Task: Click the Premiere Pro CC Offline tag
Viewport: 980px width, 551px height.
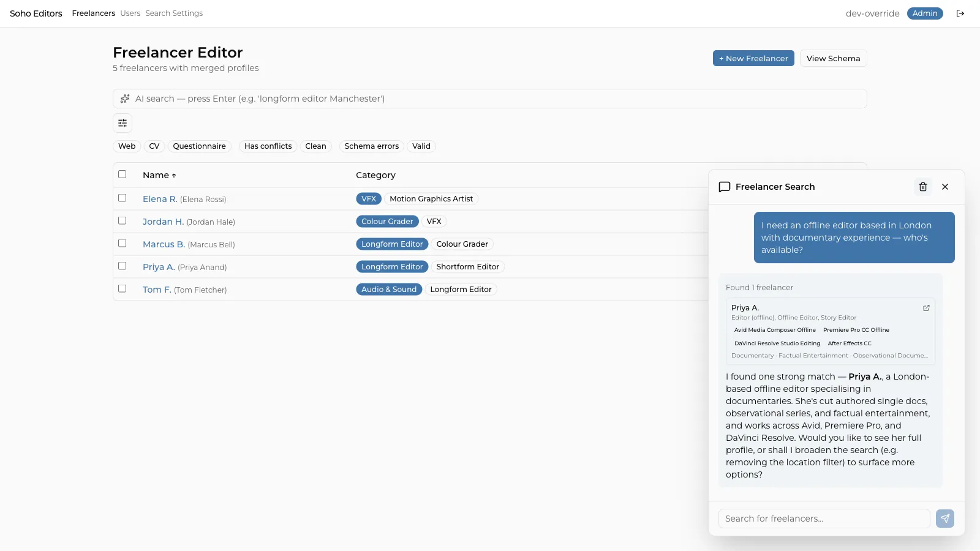Action: click(x=856, y=330)
